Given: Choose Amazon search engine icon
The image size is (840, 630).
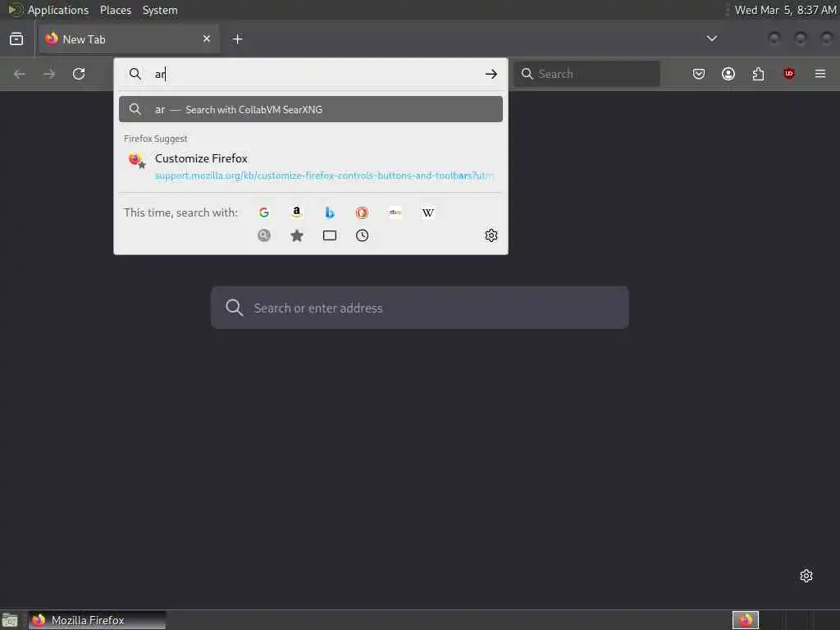Looking at the screenshot, I should pos(296,212).
